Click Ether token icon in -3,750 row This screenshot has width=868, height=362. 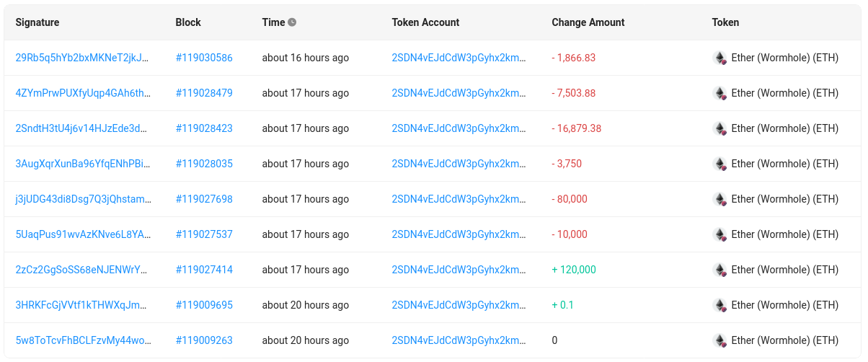(x=719, y=164)
